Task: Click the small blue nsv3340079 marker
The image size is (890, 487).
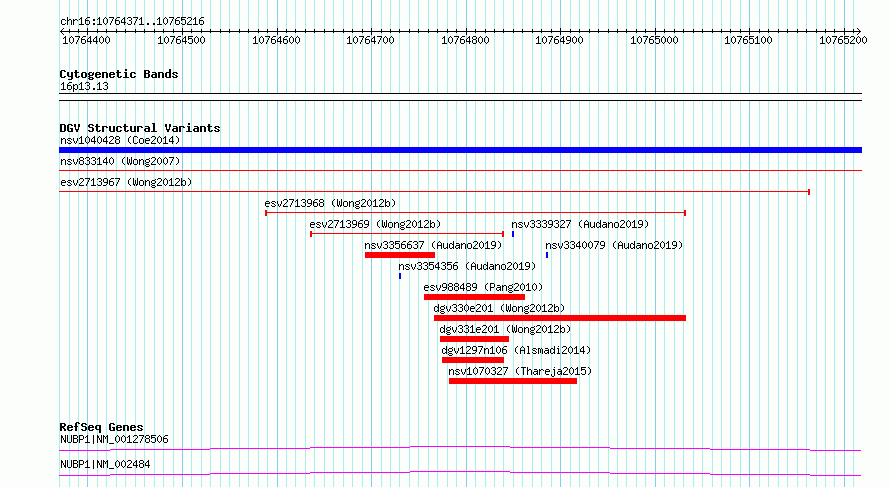Action: 547,255
